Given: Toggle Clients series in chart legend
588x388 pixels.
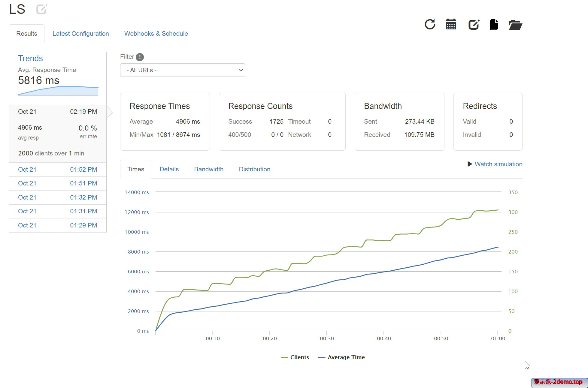Looking at the screenshot, I should tap(295, 357).
